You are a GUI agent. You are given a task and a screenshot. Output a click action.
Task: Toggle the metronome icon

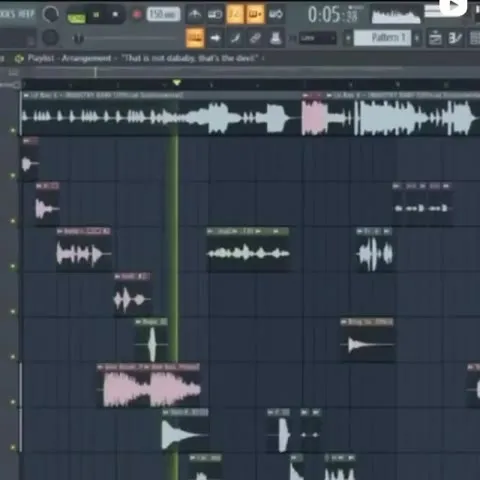(x=195, y=14)
